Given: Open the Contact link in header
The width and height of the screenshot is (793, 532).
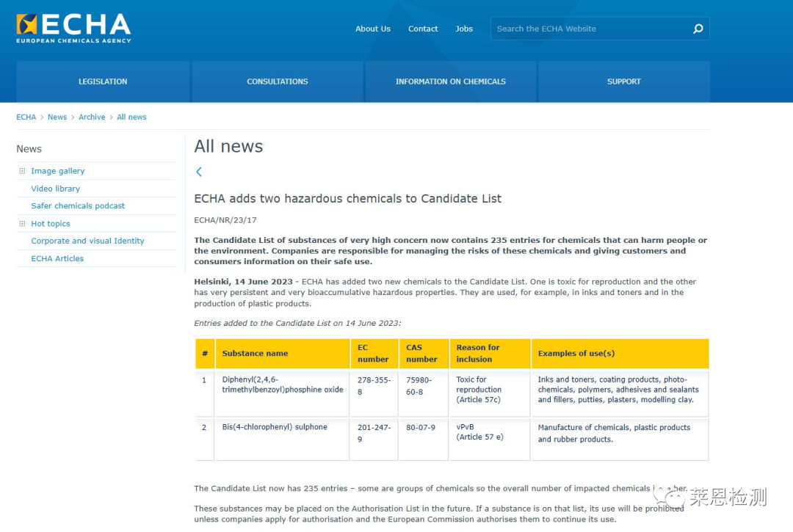Looking at the screenshot, I should 423,29.
